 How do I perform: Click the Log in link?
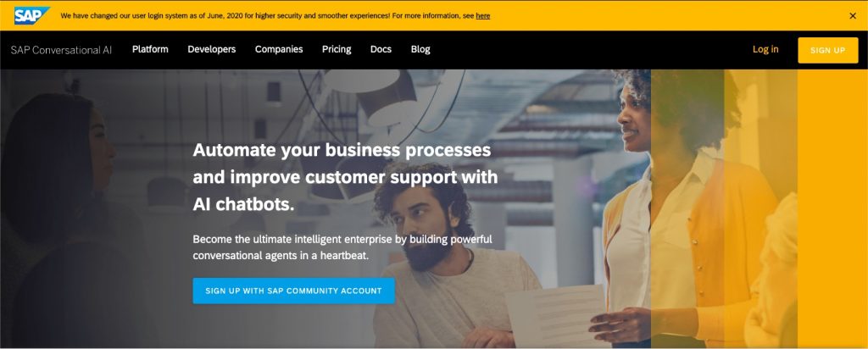765,49
